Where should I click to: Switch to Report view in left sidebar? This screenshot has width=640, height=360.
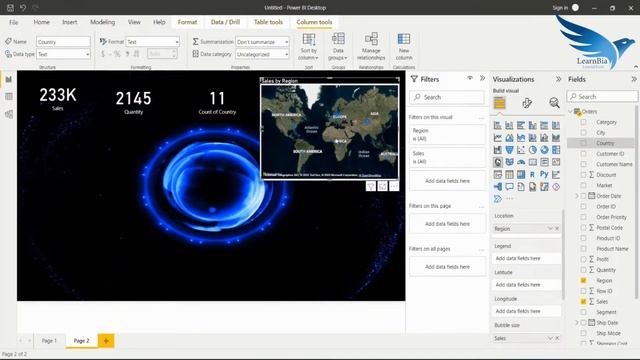click(9, 79)
